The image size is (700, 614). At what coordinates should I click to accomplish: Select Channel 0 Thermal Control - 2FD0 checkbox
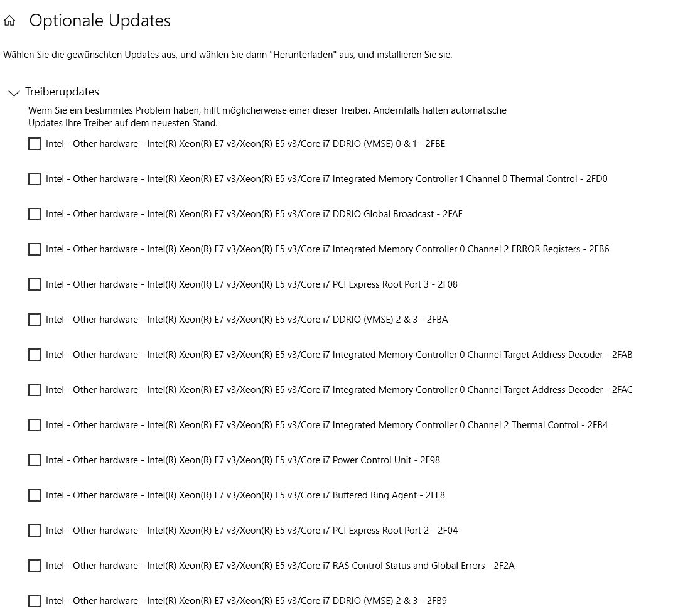35,179
